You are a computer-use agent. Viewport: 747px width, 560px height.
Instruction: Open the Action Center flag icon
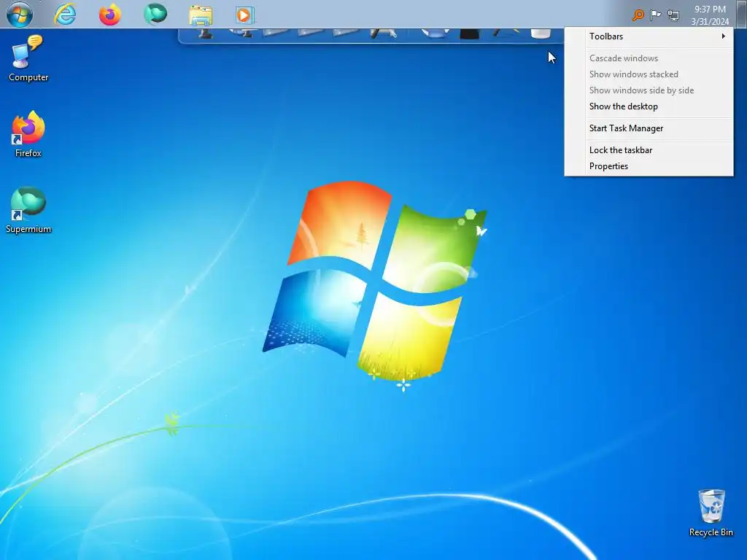pos(656,15)
